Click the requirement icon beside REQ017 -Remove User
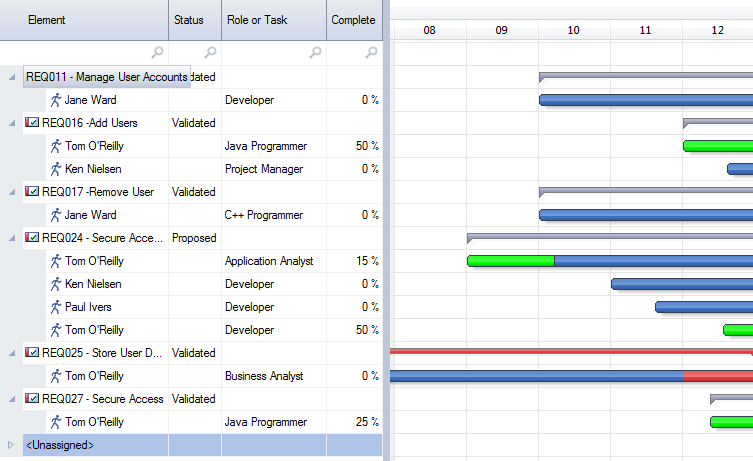 click(32, 192)
